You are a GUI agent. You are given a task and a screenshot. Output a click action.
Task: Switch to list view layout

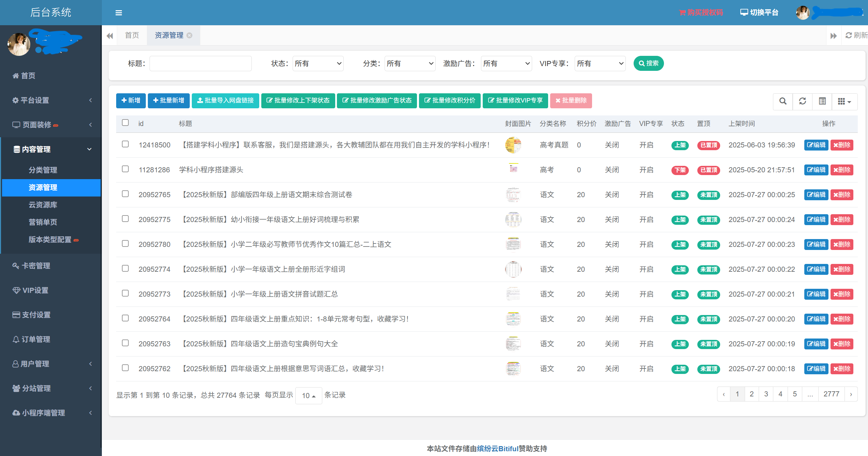click(x=822, y=101)
